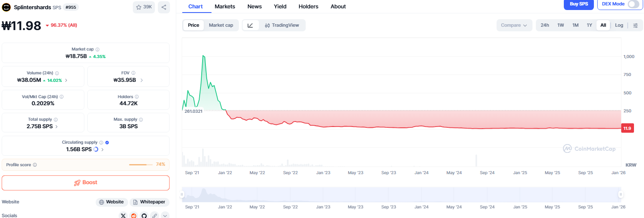Click the info icon beside Volume (24h)
The image size is (644, 218).
pyautogui.click(x=57, y=73)
